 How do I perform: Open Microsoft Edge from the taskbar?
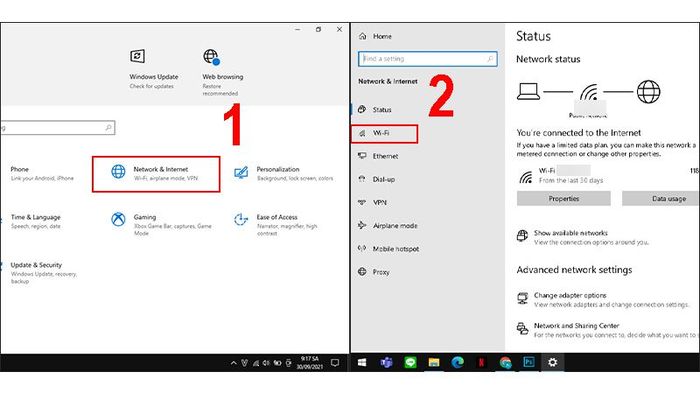click(x=458, y=363)
